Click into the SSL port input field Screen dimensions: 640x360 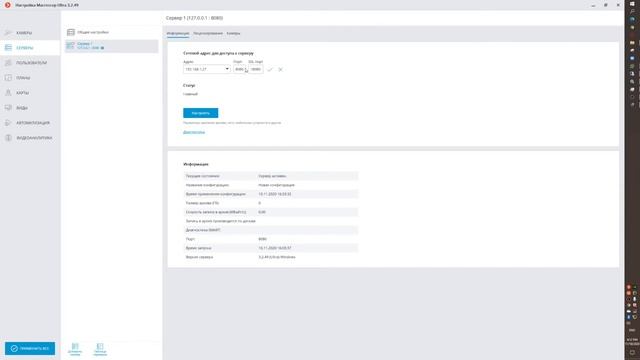(256, 69)
